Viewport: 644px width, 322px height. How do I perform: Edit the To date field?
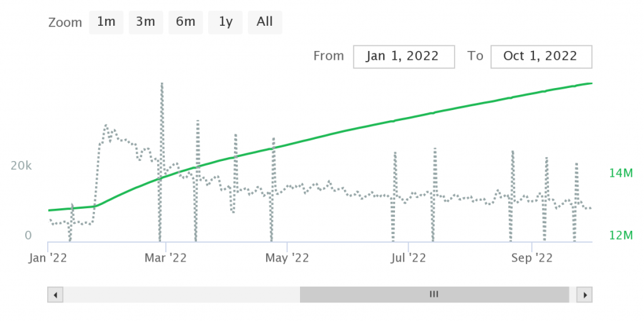(540, 56)
